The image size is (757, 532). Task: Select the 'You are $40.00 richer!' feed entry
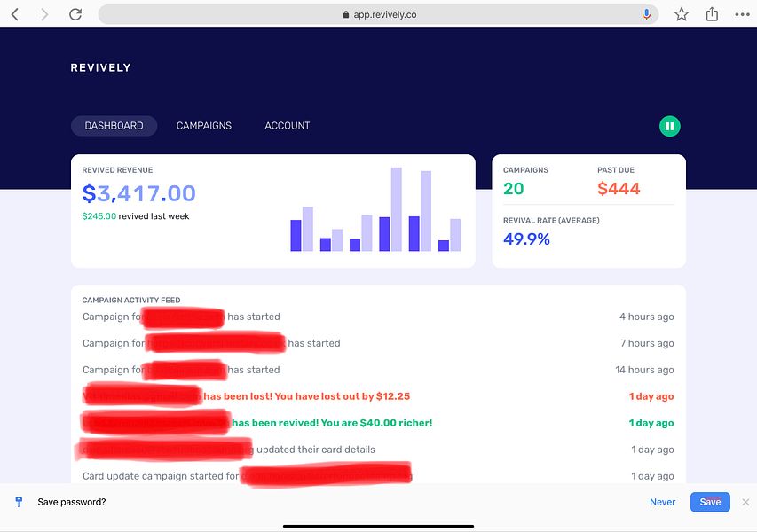pos(378,423)
